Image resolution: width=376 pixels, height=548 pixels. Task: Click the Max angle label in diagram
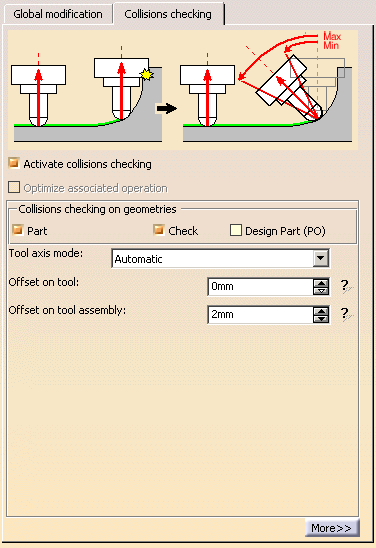point(332,36)
